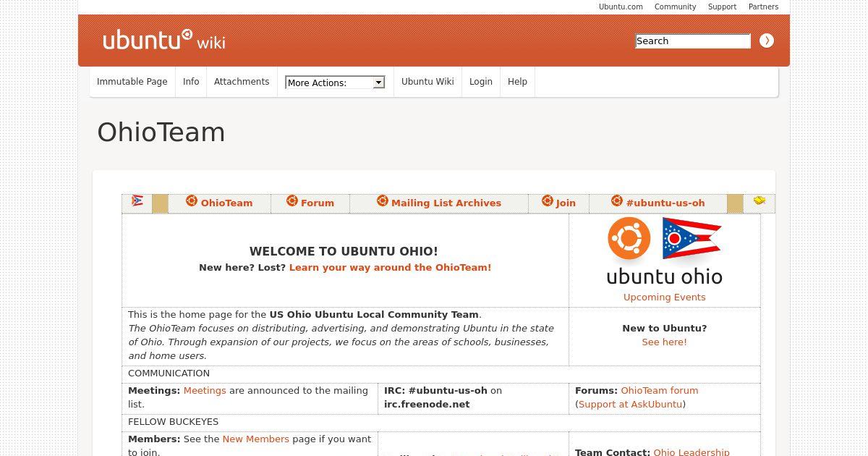Open the Community top link
The height and width of the screenshot is (456, 868).
pos(676,7)
